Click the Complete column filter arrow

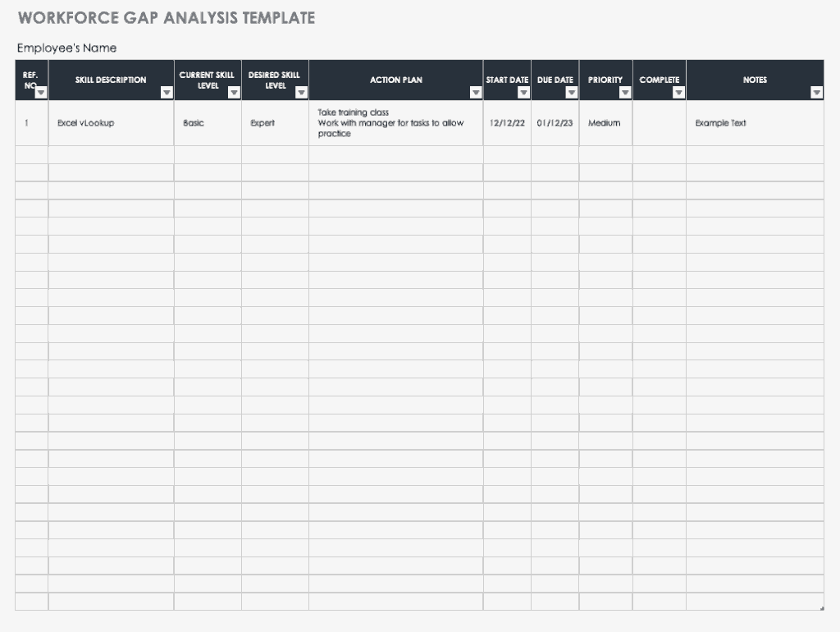[678, 93]
